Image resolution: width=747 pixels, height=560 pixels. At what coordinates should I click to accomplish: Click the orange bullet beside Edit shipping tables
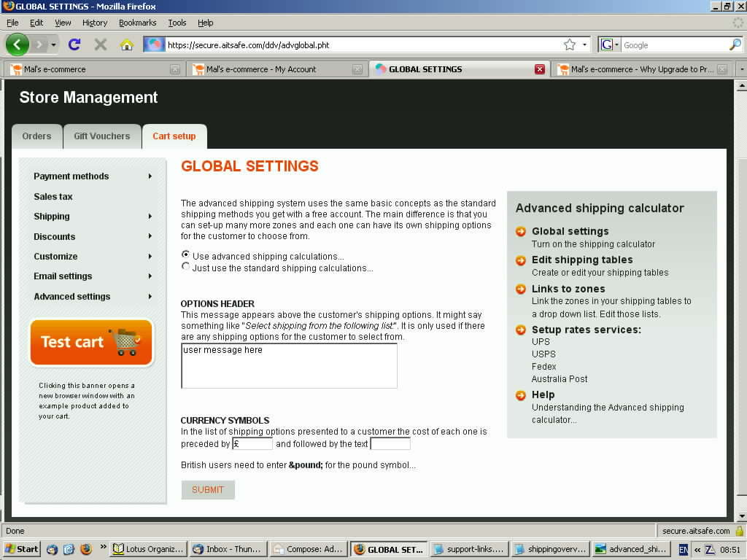pos(521,260)
